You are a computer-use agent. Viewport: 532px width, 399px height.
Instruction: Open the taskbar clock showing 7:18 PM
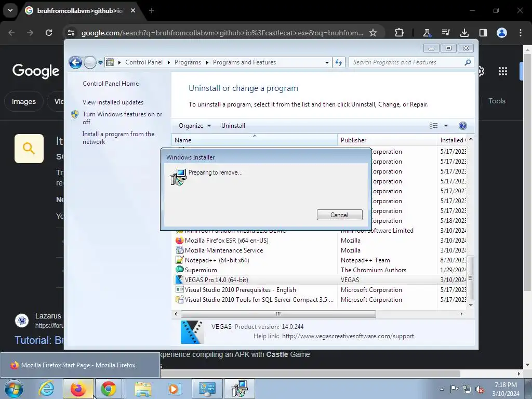click(x=506, y=389)
